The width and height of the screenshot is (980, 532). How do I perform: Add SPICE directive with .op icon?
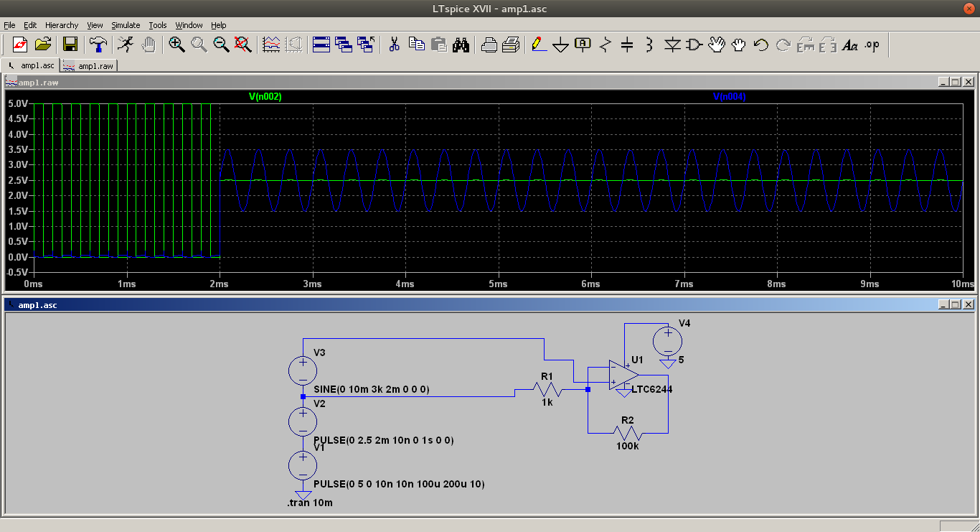coord(872,45)
